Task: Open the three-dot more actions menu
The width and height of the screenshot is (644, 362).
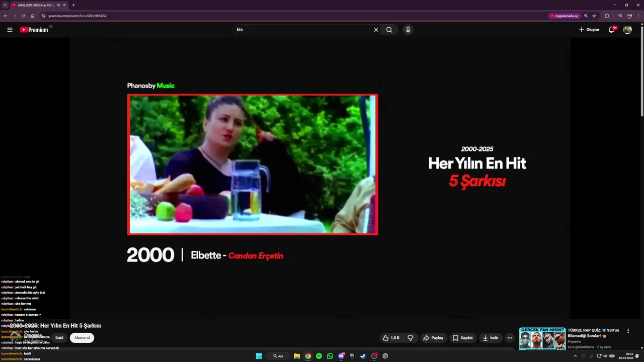Action: (x=510, y=338)
